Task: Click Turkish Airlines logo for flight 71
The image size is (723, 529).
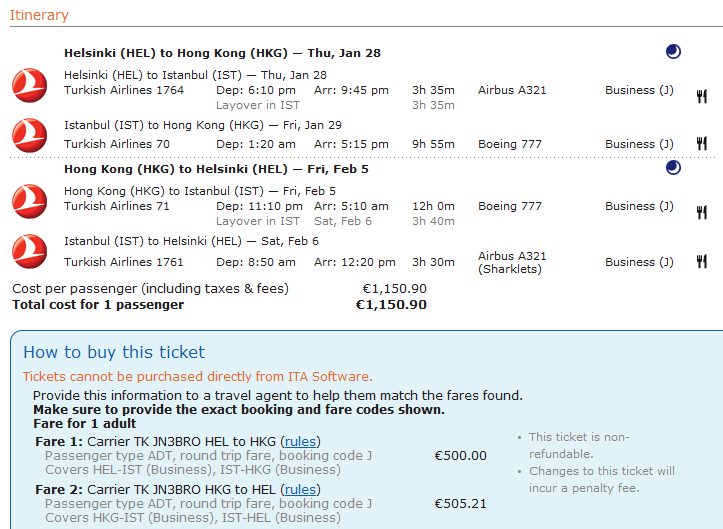Action: [30, 201]
